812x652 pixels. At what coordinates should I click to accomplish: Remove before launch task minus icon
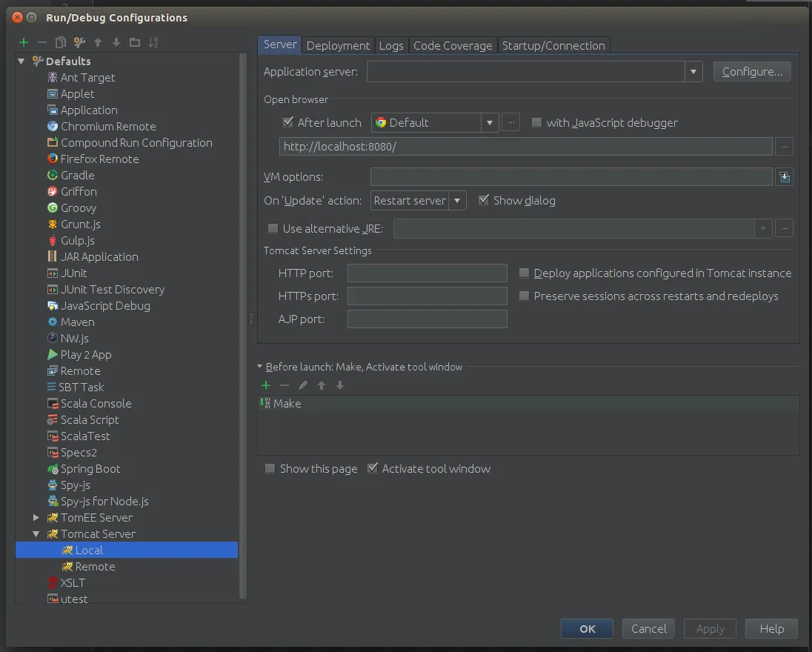click(284, 385)
